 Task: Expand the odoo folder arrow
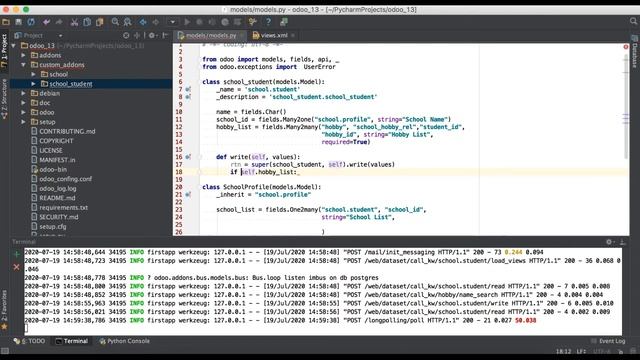pyautogui.click(x=24, y=112)
